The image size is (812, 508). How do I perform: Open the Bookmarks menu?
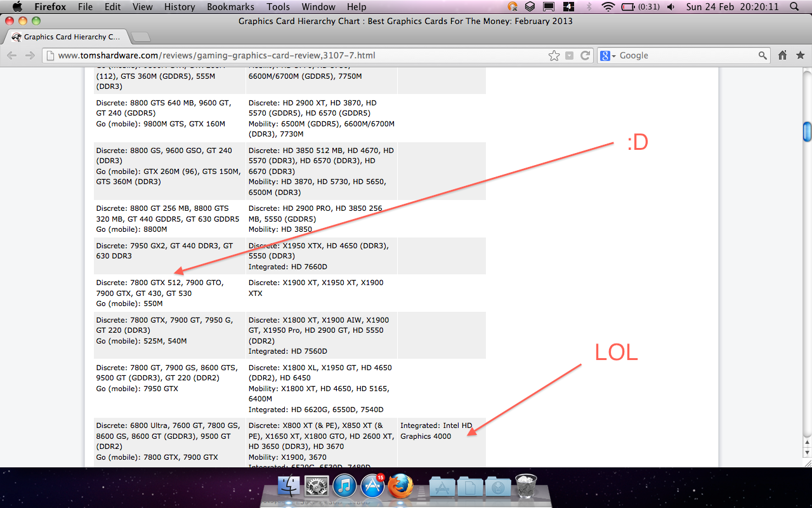[230, 7]
